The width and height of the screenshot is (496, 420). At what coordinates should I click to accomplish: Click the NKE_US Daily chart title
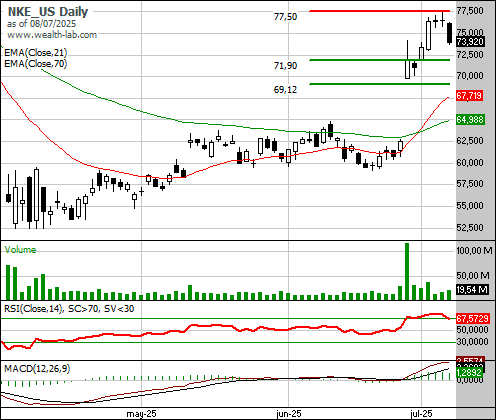48,12
